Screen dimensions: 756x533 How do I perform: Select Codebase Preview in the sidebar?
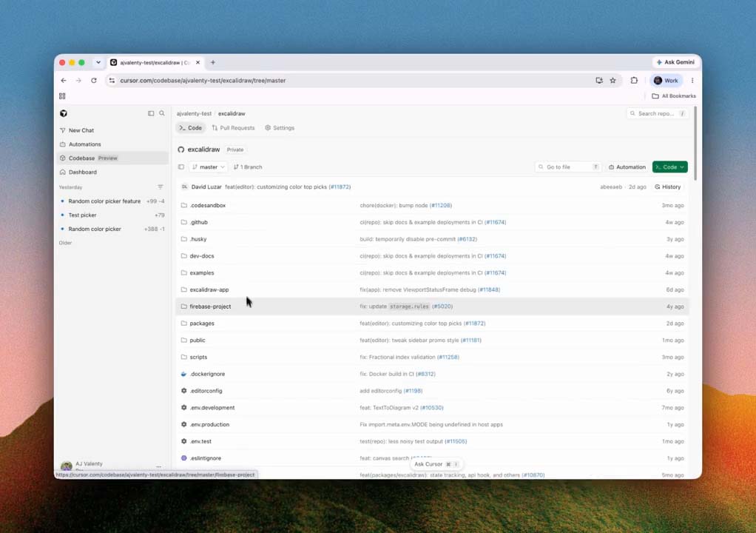pos(113,158)
